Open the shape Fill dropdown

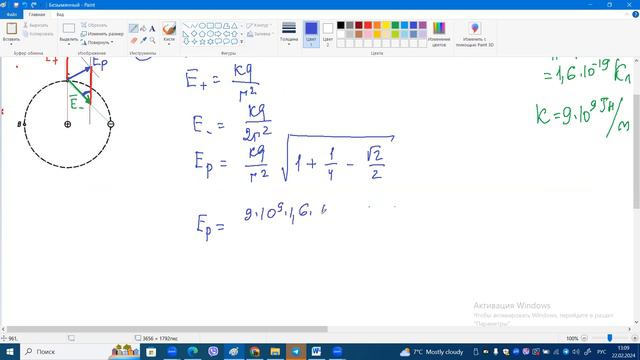pos(260,34)
